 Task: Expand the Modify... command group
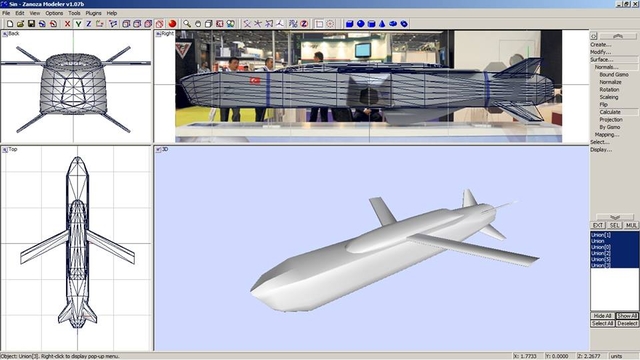pyautogui.click(x=601, y=52)
